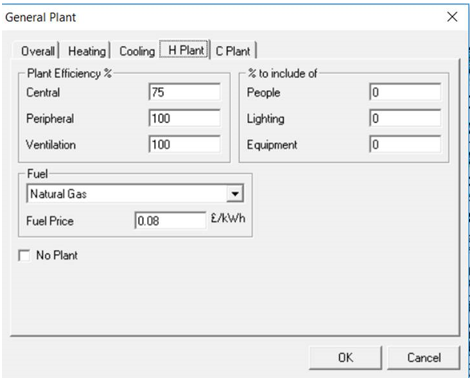
Task: Click the '% to include of' group label
Action: [282, 73]
